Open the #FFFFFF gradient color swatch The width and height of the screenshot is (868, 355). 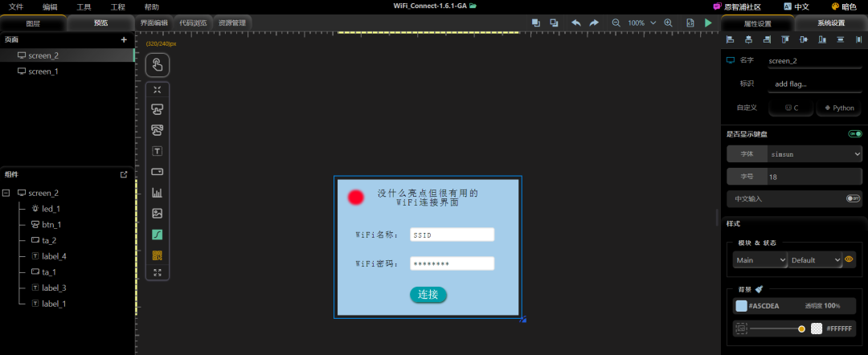(816, 328)
